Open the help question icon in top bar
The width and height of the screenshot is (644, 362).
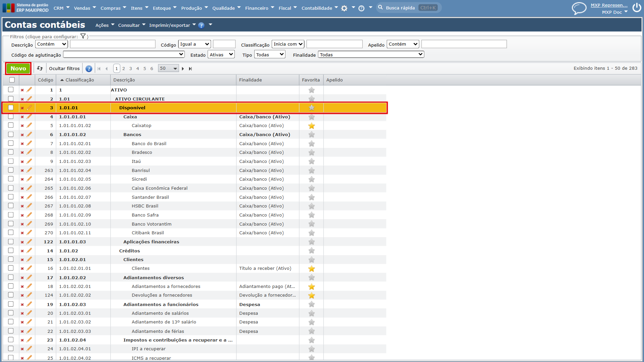click(361, 8)
